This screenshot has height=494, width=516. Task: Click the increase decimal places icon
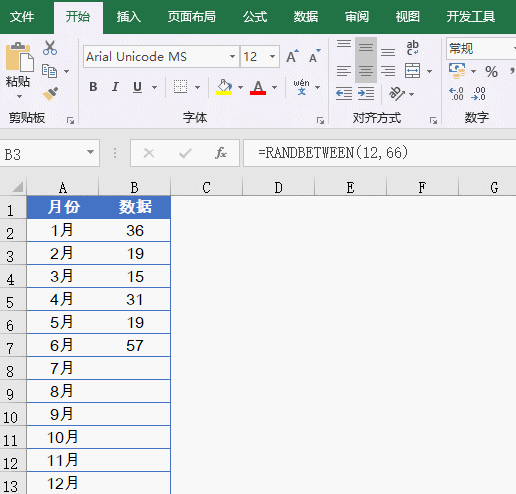(x=456, y=94)
